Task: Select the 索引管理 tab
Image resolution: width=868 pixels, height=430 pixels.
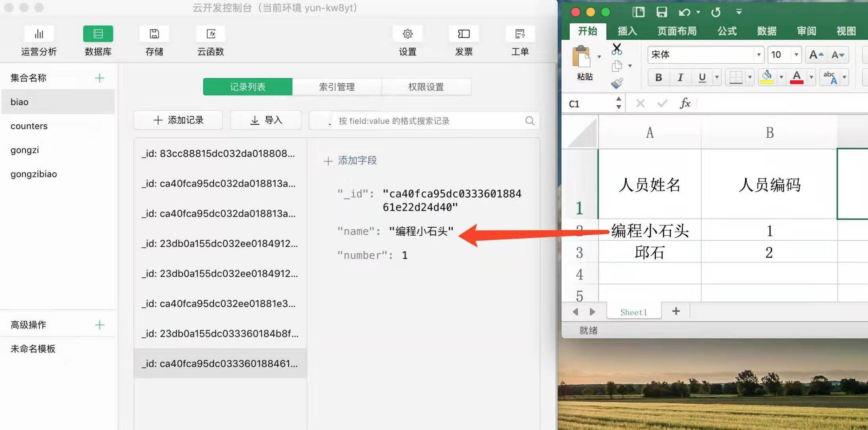Action: coord(337,86)
